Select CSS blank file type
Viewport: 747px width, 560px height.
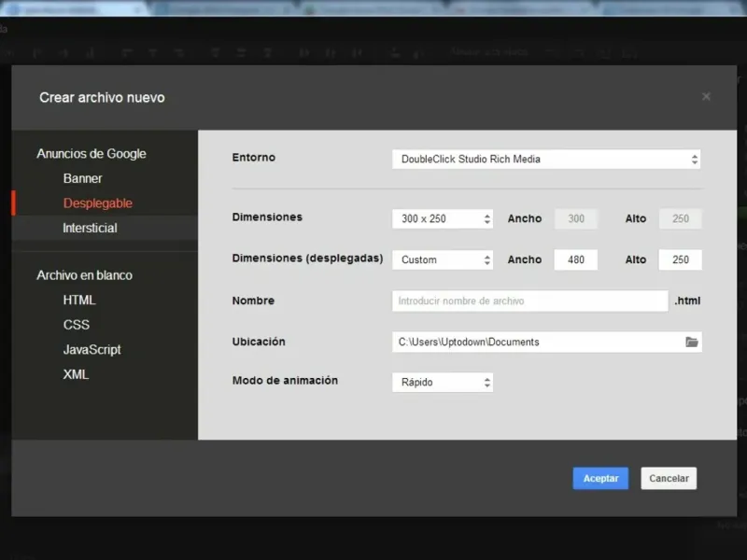(x=77, y=325)
